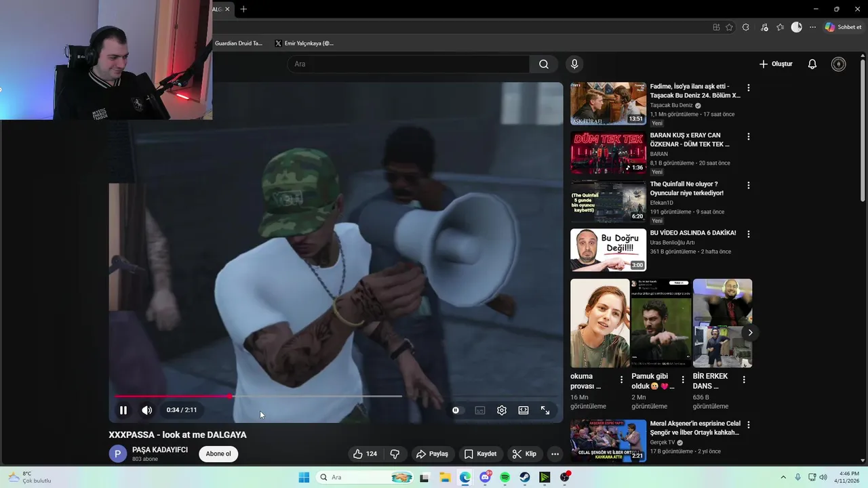Start voice search with the microphone icon
The image size is (868, 488).
[574, 64]
